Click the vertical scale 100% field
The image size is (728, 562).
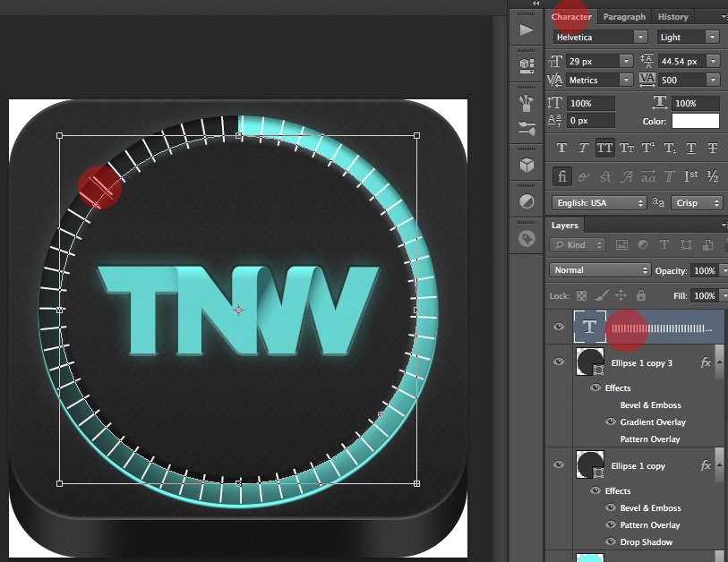pos(591,103)
